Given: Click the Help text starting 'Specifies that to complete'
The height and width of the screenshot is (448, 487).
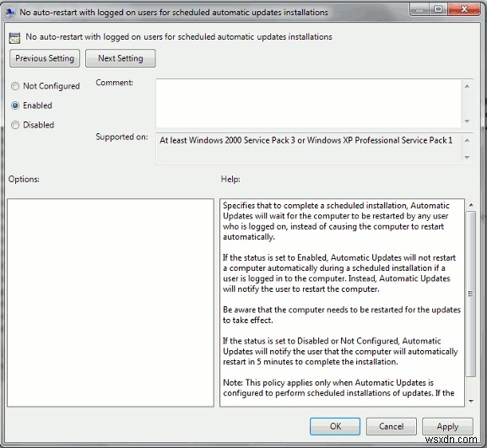Looking at the screenshot, I should (x=336, y=221).
